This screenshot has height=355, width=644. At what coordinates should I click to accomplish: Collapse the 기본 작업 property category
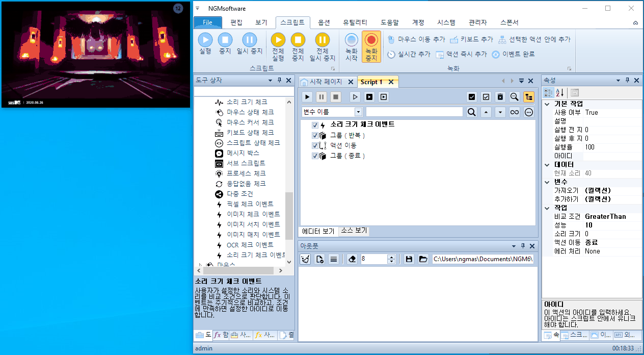point(548,104)
